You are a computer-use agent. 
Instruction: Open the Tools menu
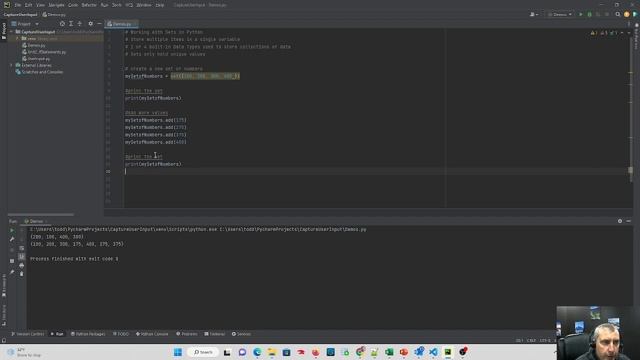pyautogui.click(x=117, y=5)
